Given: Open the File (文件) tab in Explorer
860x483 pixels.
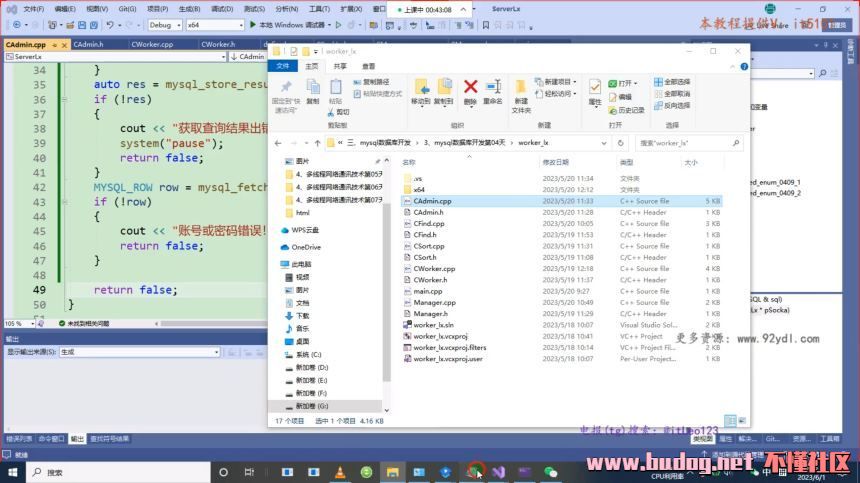Looking at the screenshot, I should coord(282,66).
